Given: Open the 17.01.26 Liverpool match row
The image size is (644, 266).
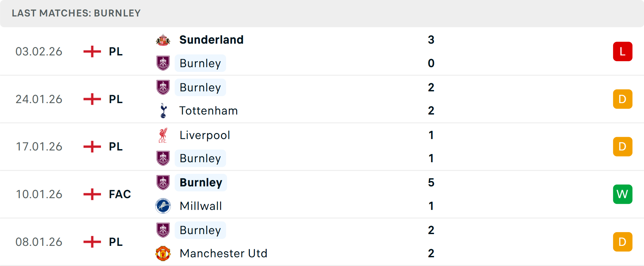Looking at the screenshot, I should point(302,147).
